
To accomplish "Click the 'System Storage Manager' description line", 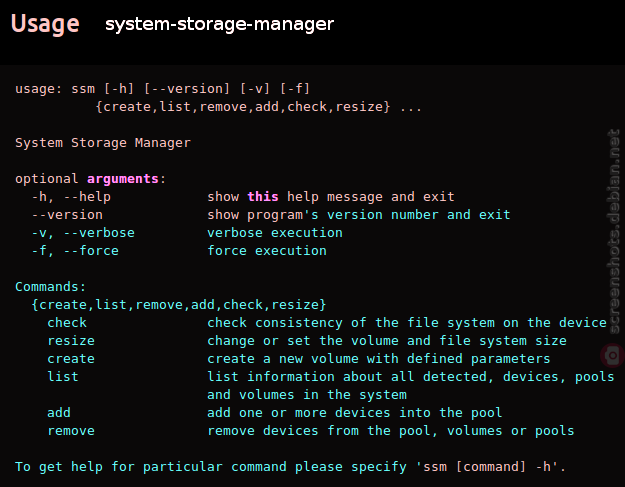I will tap(103, 143).
